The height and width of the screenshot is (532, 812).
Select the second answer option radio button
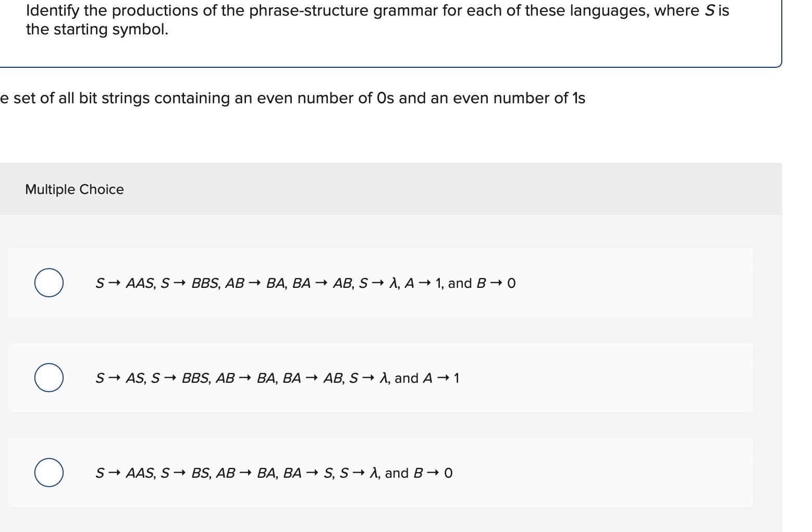tap(48, 378)
